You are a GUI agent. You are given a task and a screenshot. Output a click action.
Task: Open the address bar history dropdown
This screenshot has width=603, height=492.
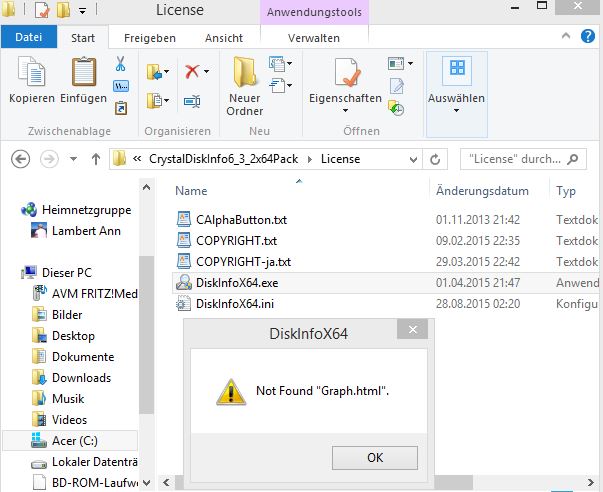413,159
